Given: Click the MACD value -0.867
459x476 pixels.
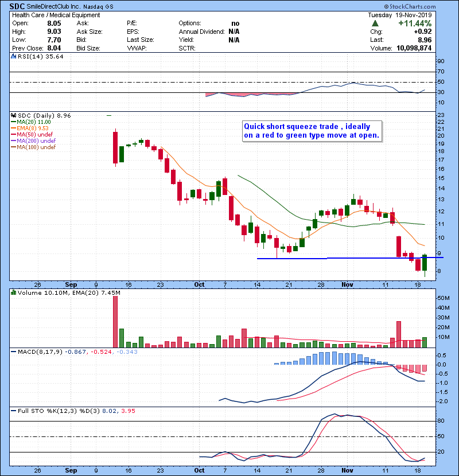Looking at the screenshot, I should click(x=76, y=352).
